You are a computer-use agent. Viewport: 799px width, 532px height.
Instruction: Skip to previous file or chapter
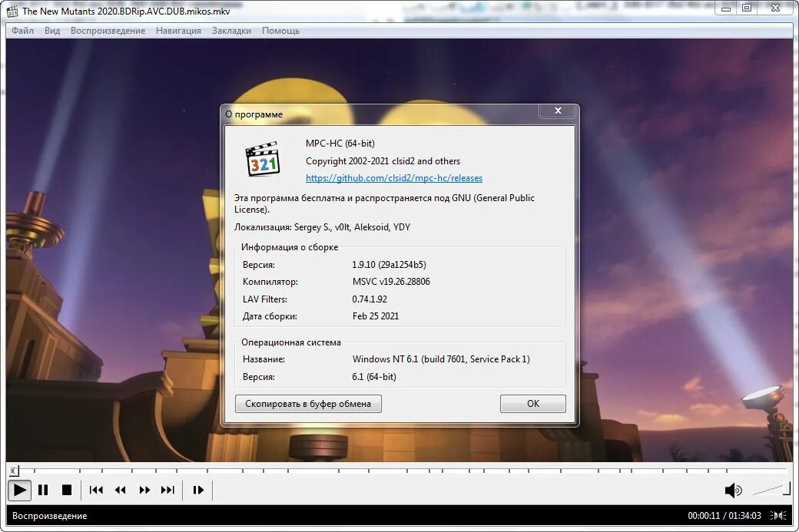pyautogui.click(x=96, y=490)
